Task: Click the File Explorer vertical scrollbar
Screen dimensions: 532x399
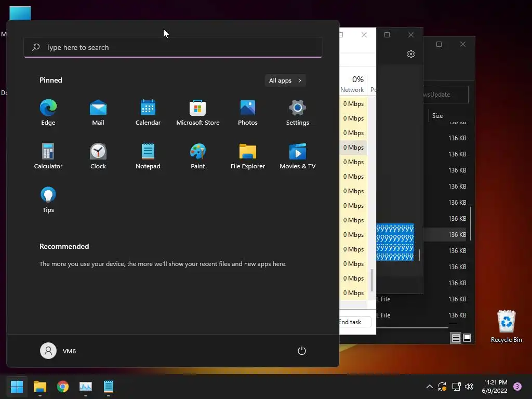Action: (471, 223)
